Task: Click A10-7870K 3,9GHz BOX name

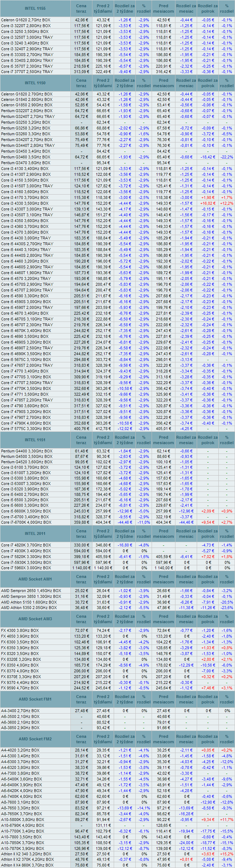Action: coord(23,848)
